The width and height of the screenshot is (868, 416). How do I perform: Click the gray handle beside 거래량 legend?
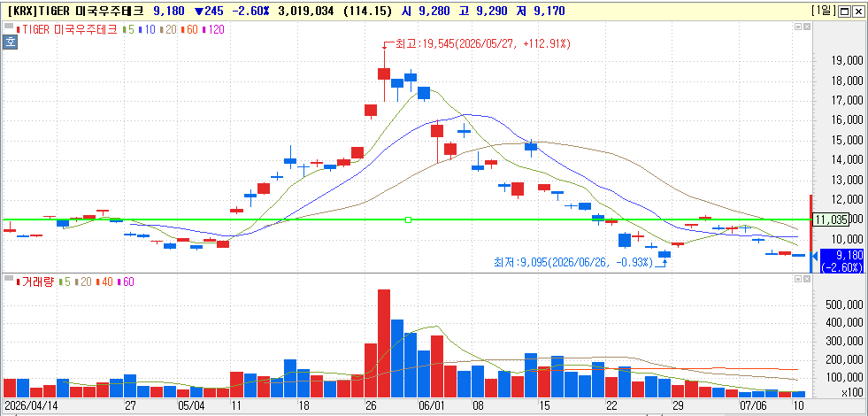(x=8, y=278)
